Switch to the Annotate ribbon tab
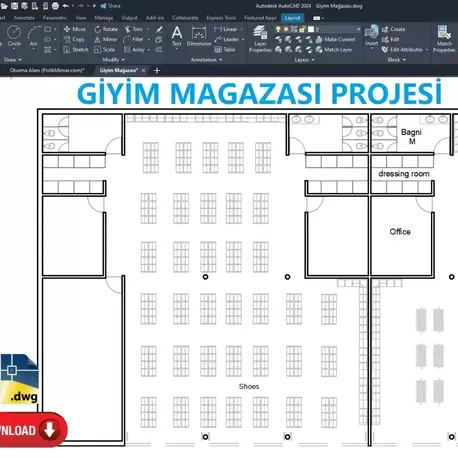 (x=24, y=18)
